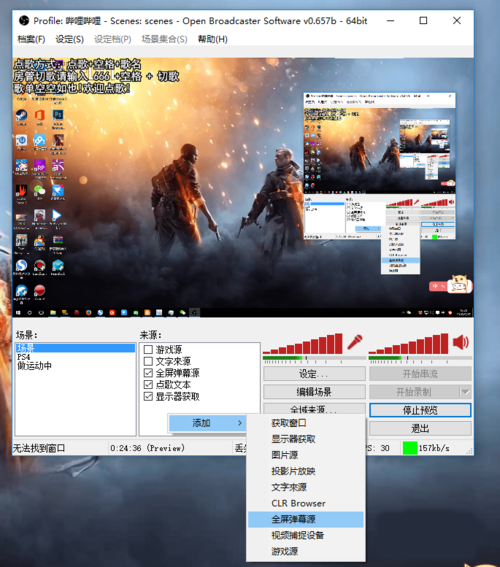Open the 场景集合(S) menu
The height and width of the screenshot is (567, 500).
point(164,39)
